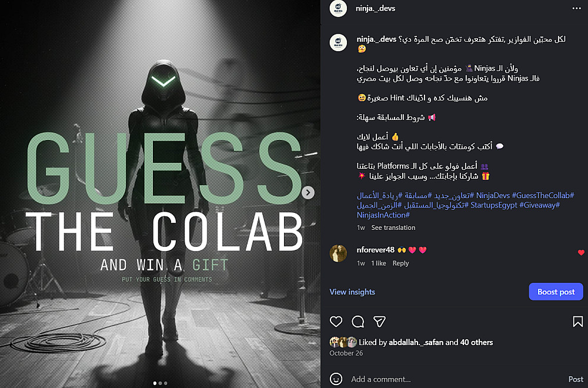Open more options three-dots menu
This screenshot has width=588, height=388.
pyautogui.click(x=576, y=8)
